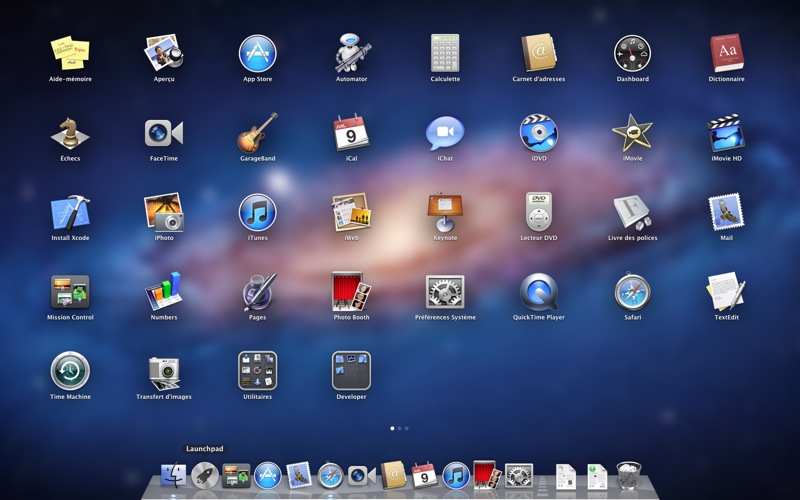Launch Transfert d'images app
Image resolution: width=800 pixels, height=500 pixels.
(x=164, y=373)
